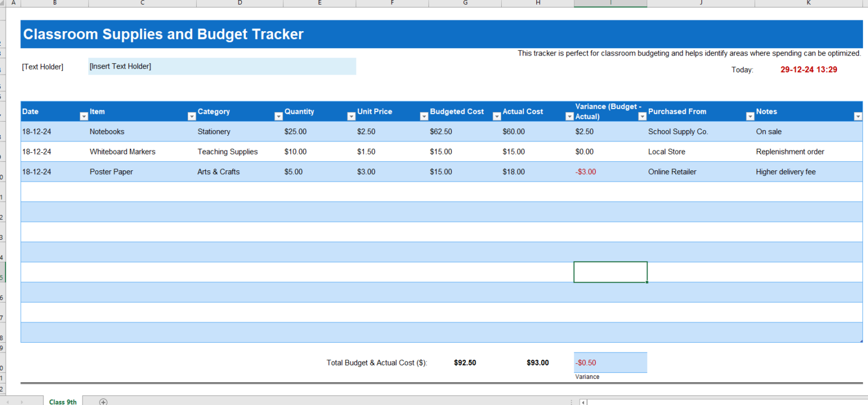Image resolution: width=868 pixels, height=405 pixels.
Task: Click the Variance column filter icon
Action: (642, 116)
